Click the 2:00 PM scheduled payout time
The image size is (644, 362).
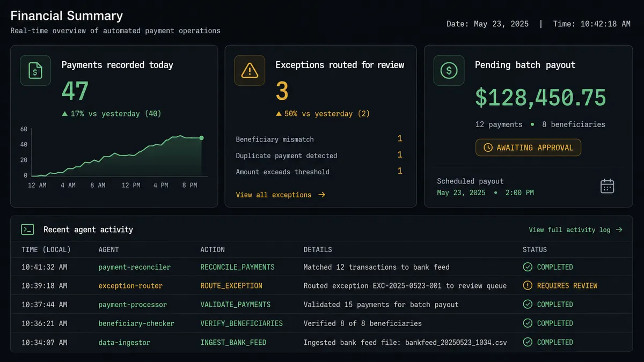pos(519,193)
